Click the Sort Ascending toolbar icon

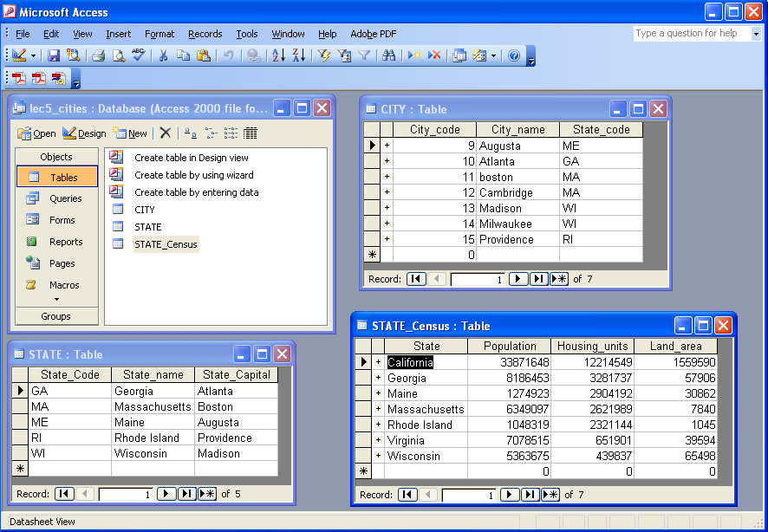coord(278,55)
